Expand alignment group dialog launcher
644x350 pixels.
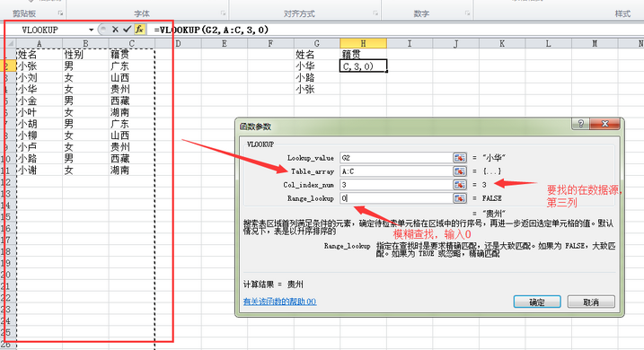tap(375, 13)
